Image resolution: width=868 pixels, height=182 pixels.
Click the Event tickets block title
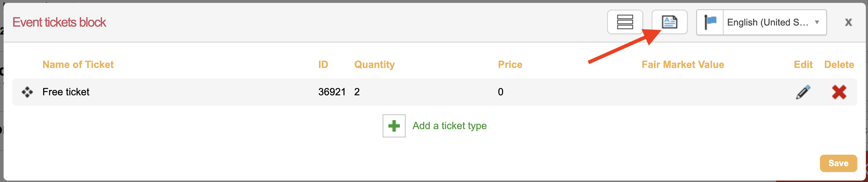click(x=59, y=22)
